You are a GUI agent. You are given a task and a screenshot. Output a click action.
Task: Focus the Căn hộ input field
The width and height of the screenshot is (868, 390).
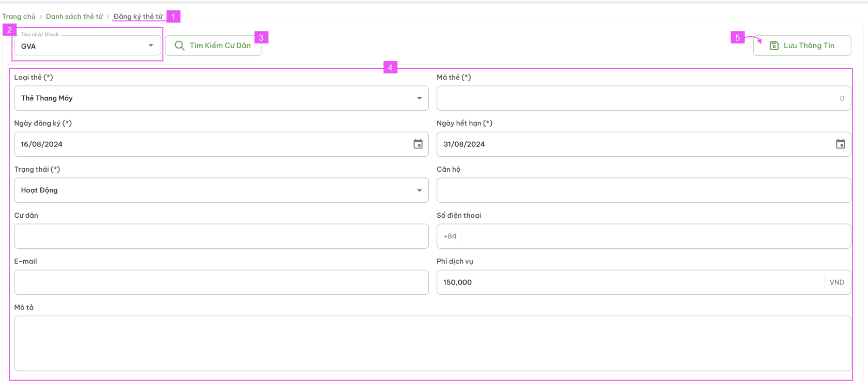644,190
